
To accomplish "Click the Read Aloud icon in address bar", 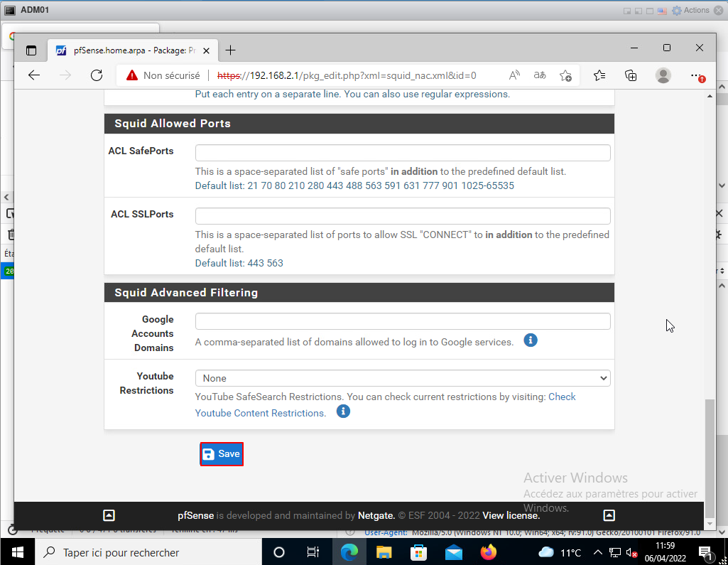I will tap(514, 75).
